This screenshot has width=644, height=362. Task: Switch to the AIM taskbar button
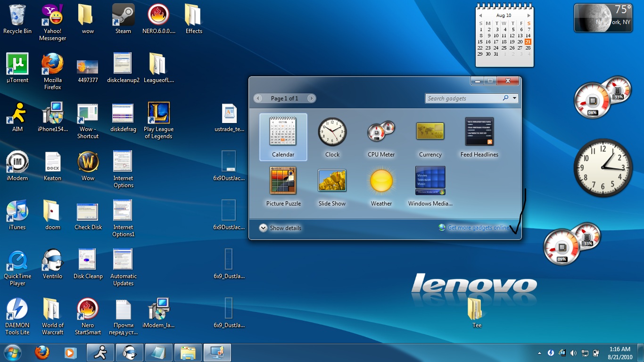pos(100,353)
